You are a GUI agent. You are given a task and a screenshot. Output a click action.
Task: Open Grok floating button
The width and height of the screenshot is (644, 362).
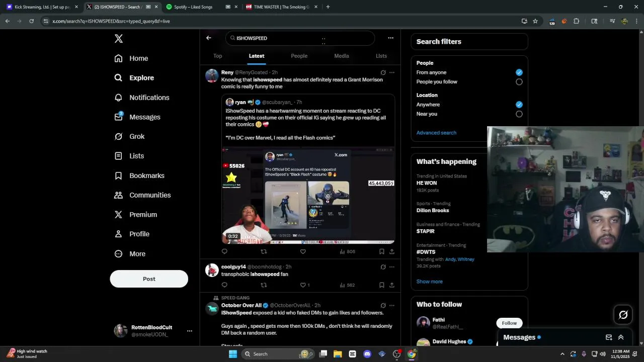[x=623, y=315]
